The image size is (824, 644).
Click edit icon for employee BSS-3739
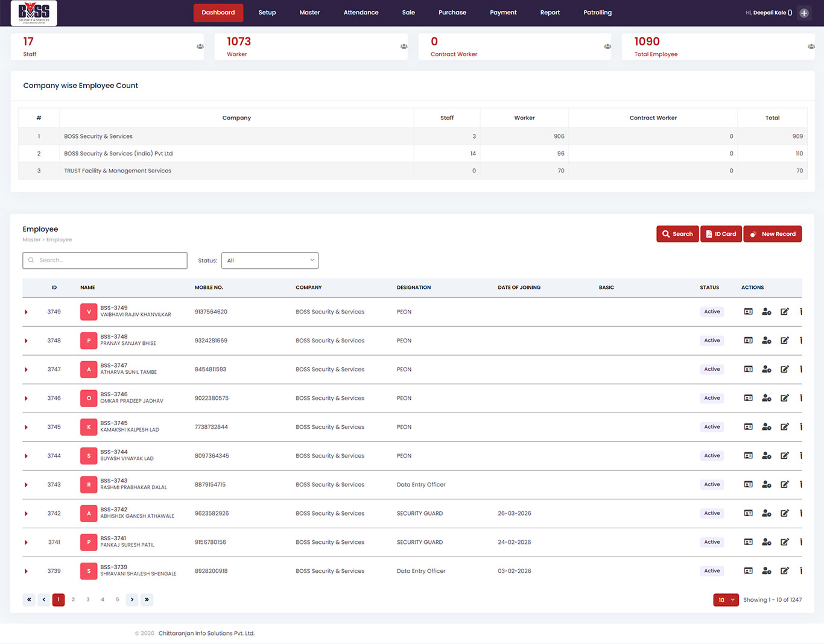pos(784,571)
